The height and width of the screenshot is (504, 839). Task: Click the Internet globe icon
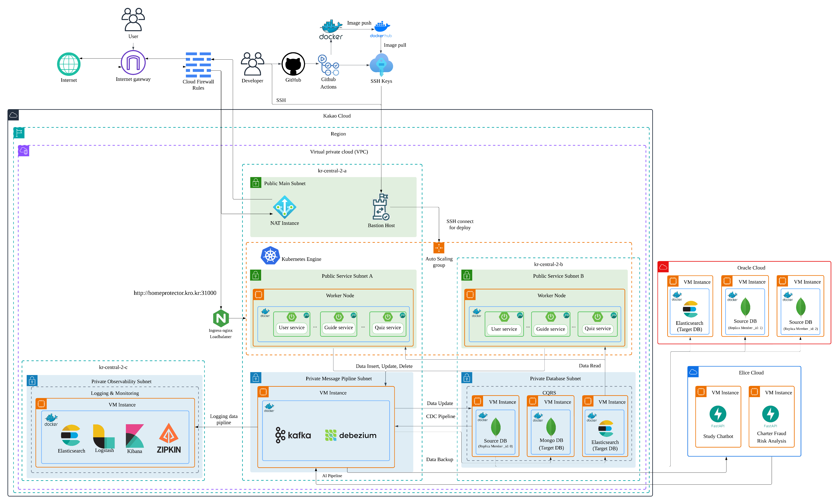[x=69, y=64]
